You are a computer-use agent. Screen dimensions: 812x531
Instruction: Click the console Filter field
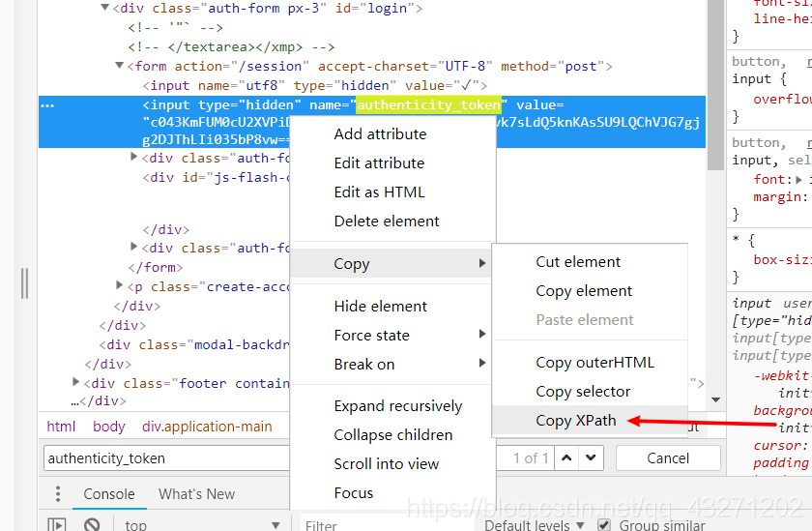389,525
